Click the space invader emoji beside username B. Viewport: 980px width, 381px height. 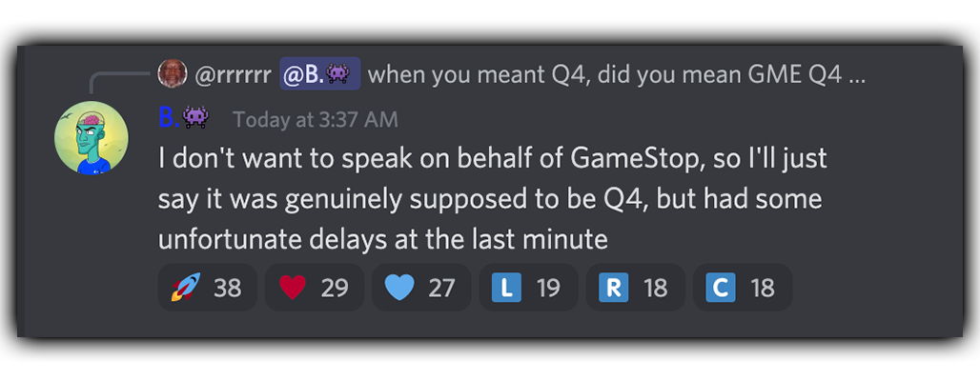coord(196,117)
